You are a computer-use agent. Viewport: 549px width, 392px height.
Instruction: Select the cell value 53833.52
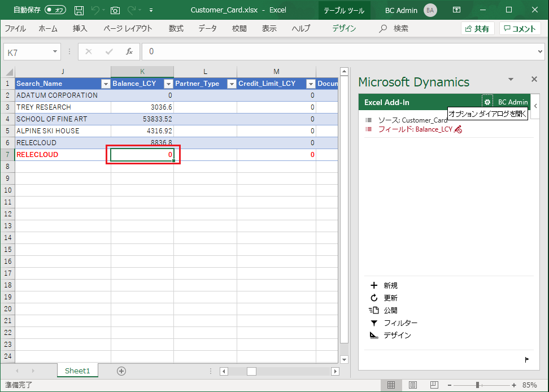click(142, 119)
